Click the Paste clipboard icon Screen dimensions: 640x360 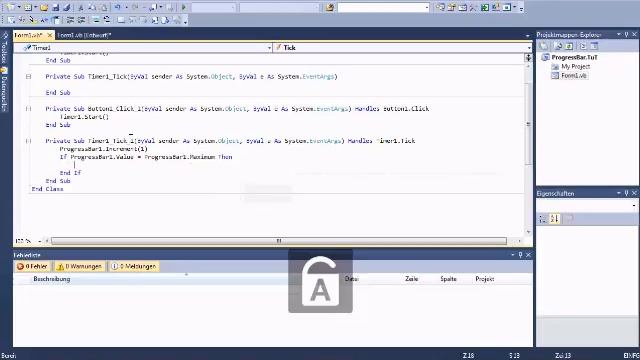pos(104,7)
